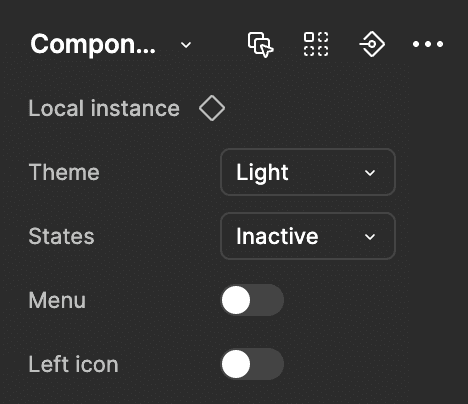Click the chevron arrow in Theme dropdown

click(370, 173)
